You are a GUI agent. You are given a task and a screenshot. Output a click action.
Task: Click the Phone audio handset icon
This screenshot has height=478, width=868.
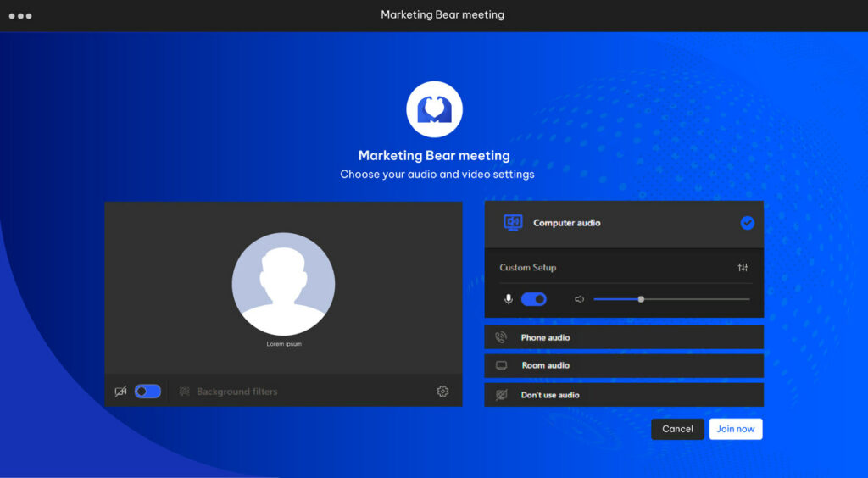pos(501,337)
